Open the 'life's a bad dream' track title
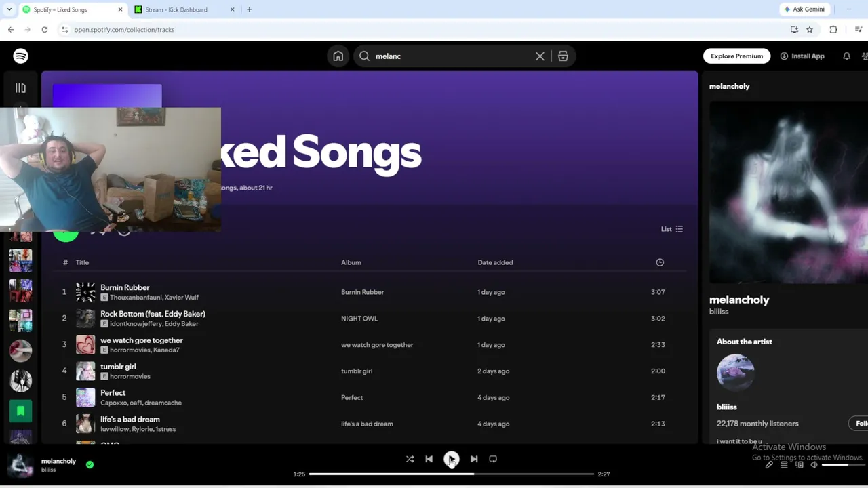This screenshot has height=488, width=868. pos(130,420)
